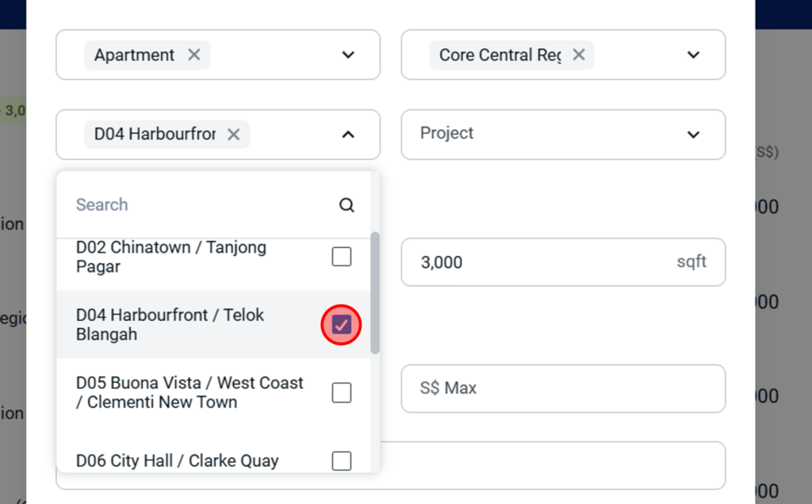The image size is (812, 504).
Task: Click the district list scrollbar
Action: [x=375, y=293]
